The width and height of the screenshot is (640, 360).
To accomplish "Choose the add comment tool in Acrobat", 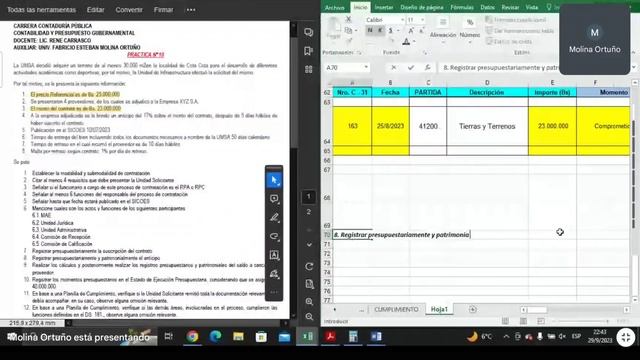I will pos(274,199).
